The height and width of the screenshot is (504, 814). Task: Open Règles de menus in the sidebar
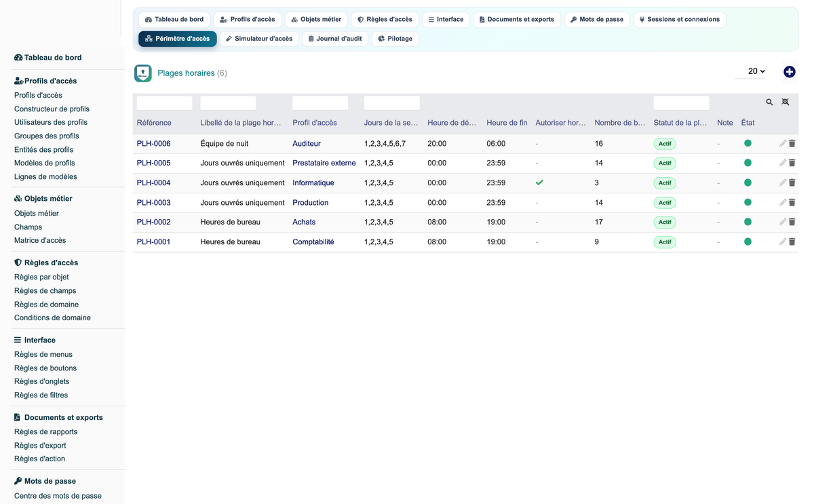tap(43, 355)
